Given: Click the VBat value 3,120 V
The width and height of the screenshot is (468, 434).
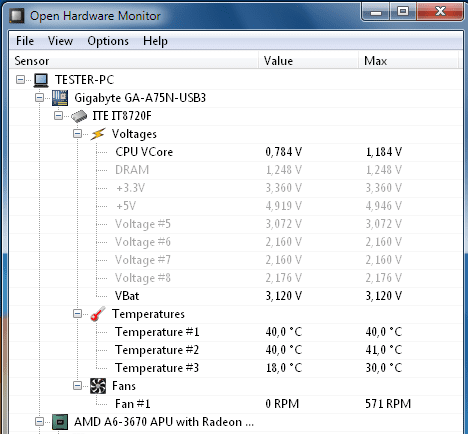Looking at the screenshot, I should (x=284, y=296).
